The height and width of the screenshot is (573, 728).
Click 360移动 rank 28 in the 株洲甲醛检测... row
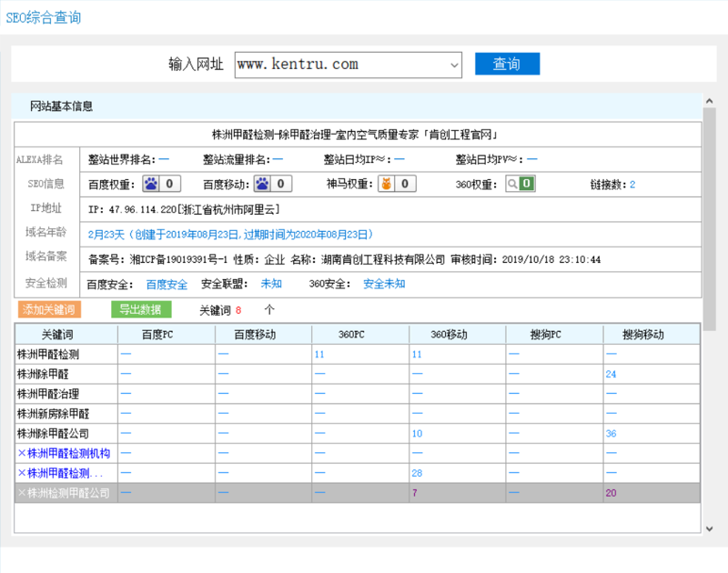tap(417, 473)
